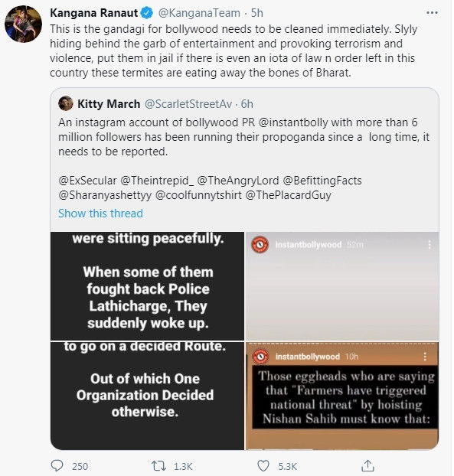Open Kangana Ranaut's round profile picture
454x476 pixels.
click(x=24, y=24)
